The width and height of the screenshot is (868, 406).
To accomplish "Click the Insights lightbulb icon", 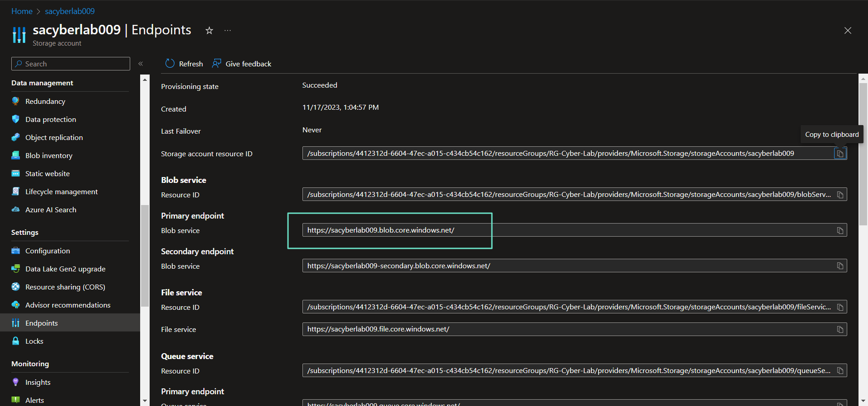I will point(16,382).
